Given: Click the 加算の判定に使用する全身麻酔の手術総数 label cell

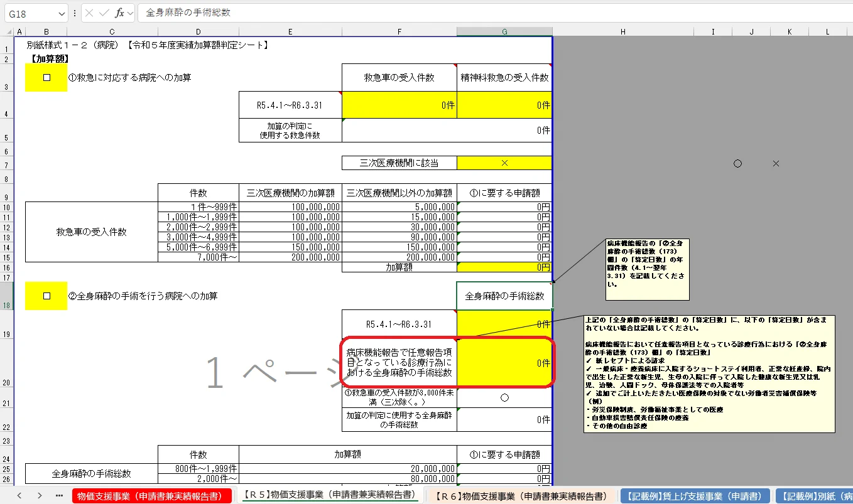Looking at the screenshot, I should click(x=399, y=420).
